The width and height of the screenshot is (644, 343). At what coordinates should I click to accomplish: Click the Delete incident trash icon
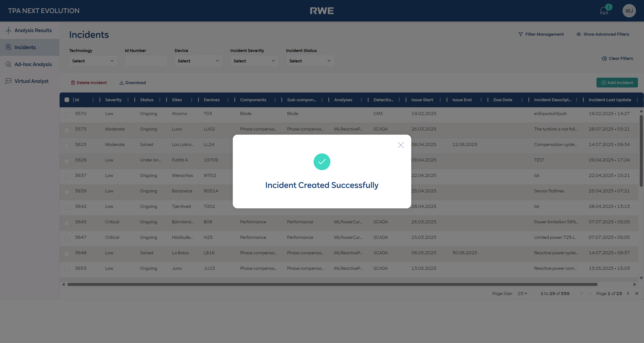[x=73, y=83]
